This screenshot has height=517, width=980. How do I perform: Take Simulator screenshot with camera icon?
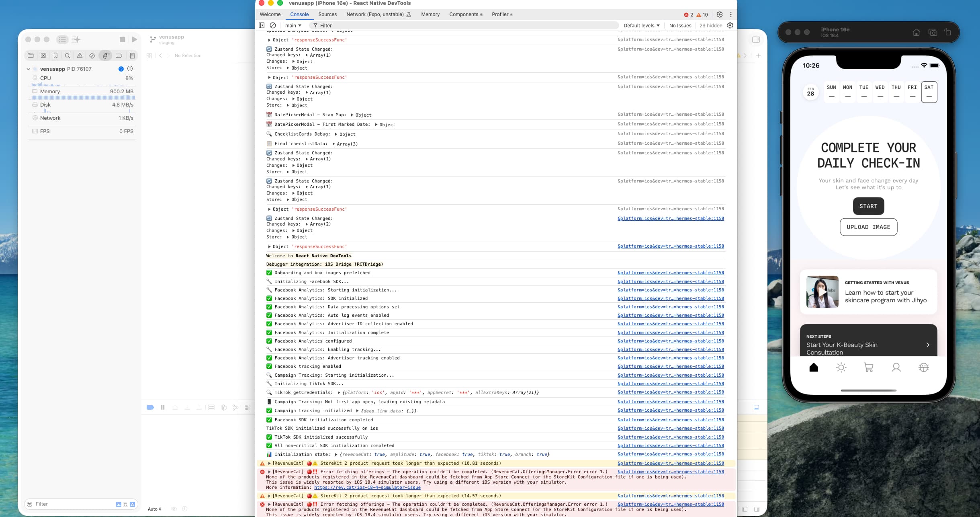click(x=933, y=33)
